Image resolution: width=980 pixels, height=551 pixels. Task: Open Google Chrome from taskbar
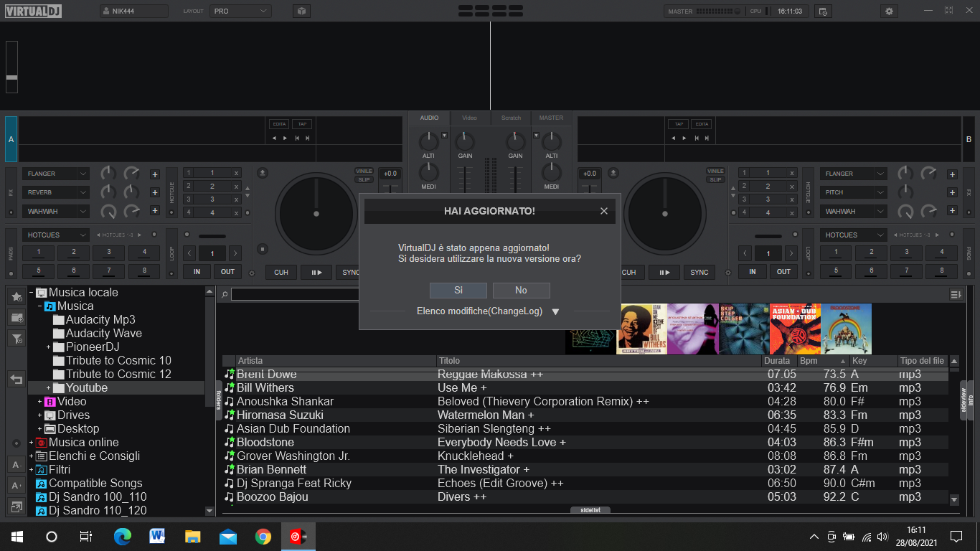pyautogui.click(x=263, y=537)
